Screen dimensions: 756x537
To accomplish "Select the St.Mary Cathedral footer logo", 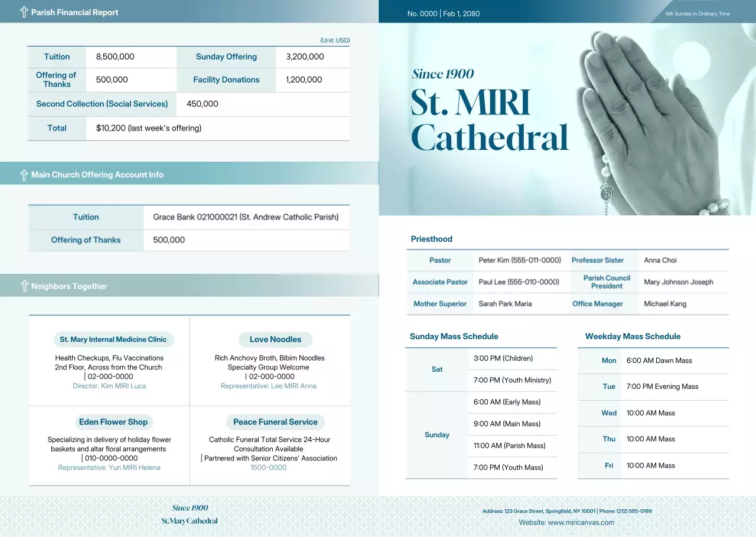I will (x=190, y=521).
